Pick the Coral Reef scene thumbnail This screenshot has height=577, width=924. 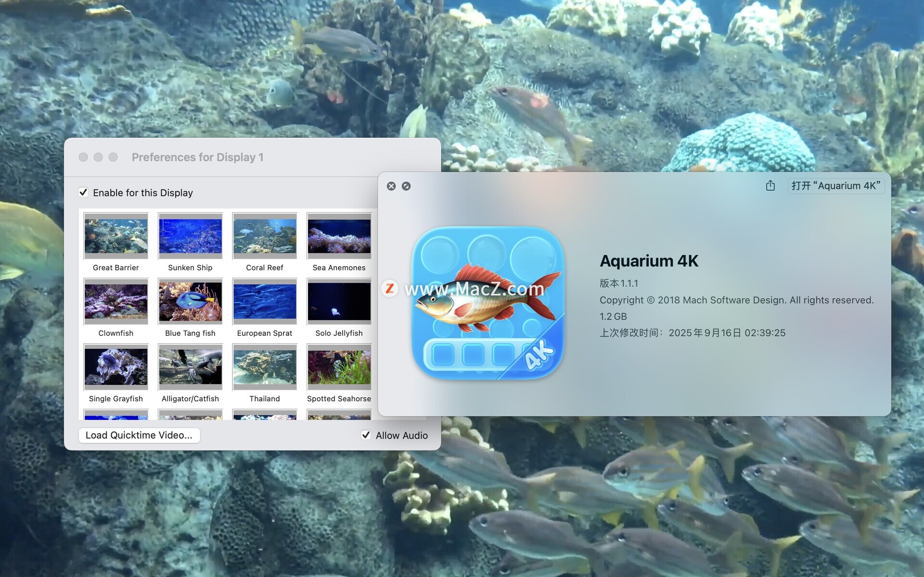(x=265, y=236)
